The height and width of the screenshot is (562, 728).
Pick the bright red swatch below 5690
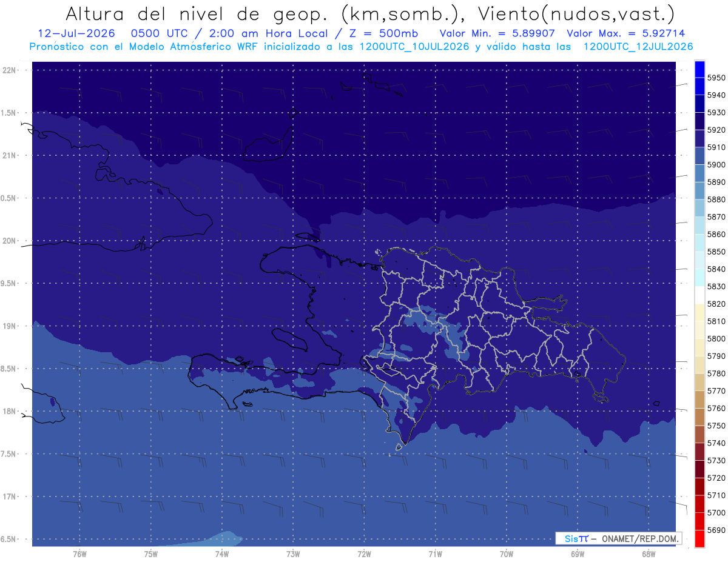pyautogui.click(x=699, y=538)
